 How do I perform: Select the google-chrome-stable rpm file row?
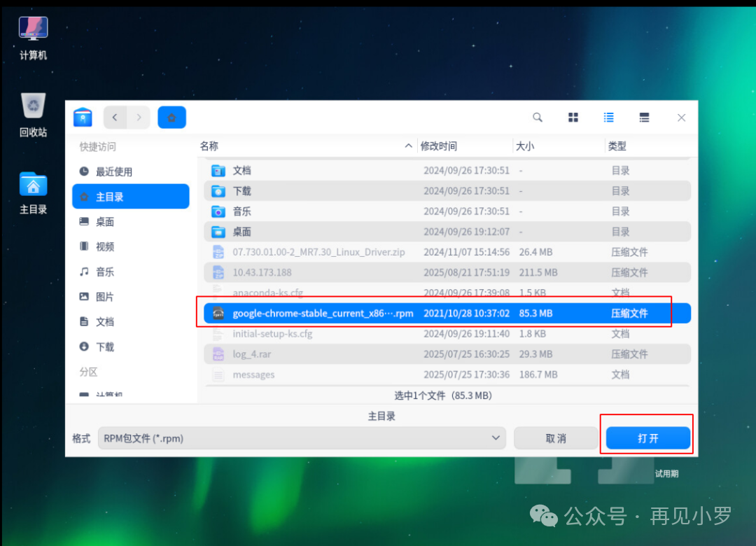pyautogui.click(x=447, y=313)
